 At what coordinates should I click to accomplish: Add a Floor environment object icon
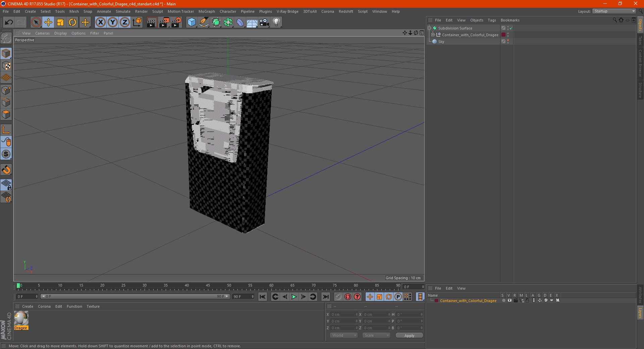[x=252, y=22]
